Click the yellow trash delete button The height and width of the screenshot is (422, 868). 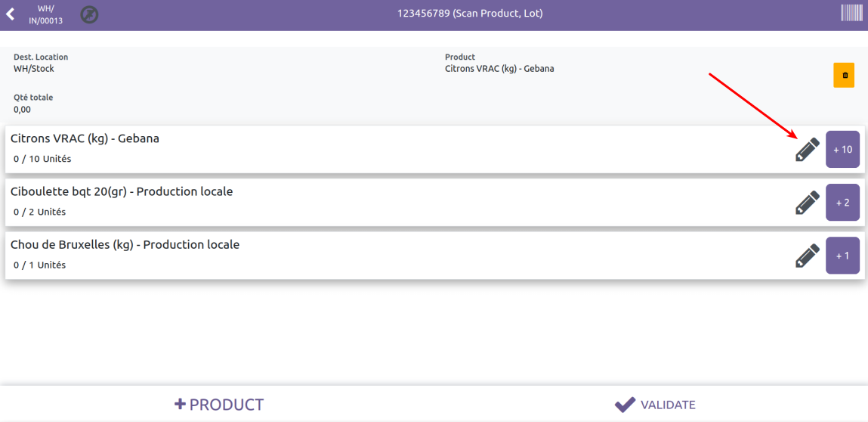click(x=844, y=76)
